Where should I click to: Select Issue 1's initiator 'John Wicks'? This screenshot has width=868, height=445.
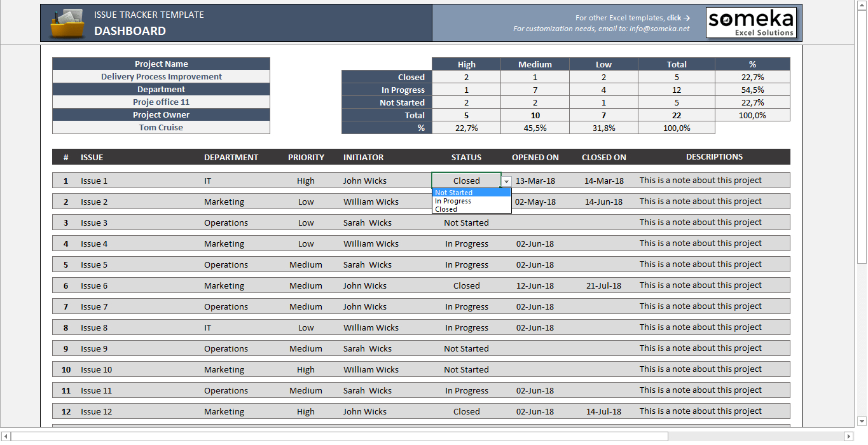[365, 181]
